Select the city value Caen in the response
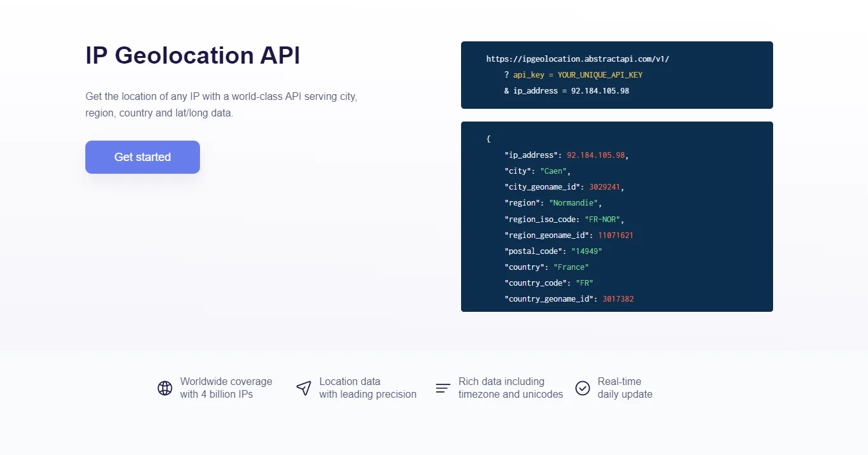 pos(553,171)
